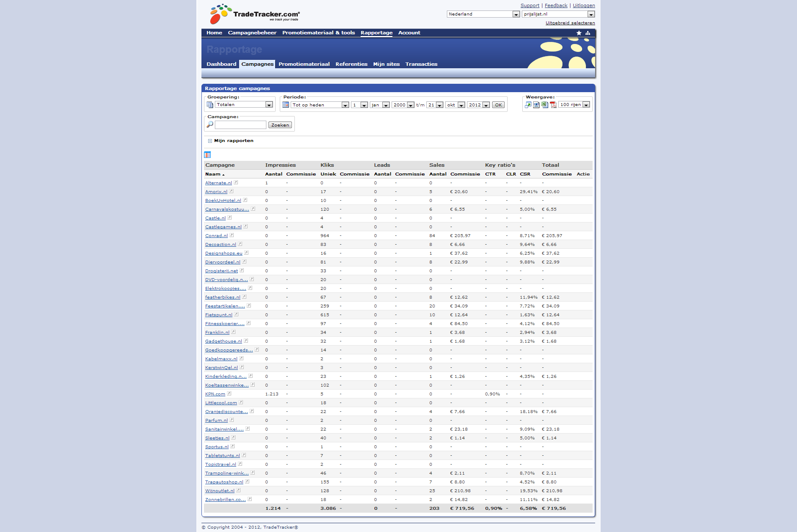This screenshot has width=797, height=532.
Task: Open the column selector table icon
Action: (x=207, y=155)
